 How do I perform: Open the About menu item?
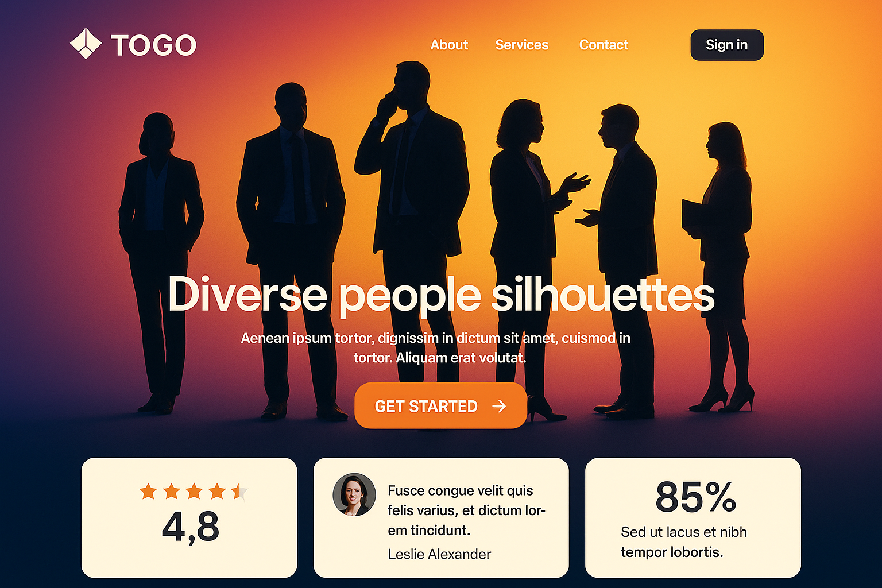449,45
